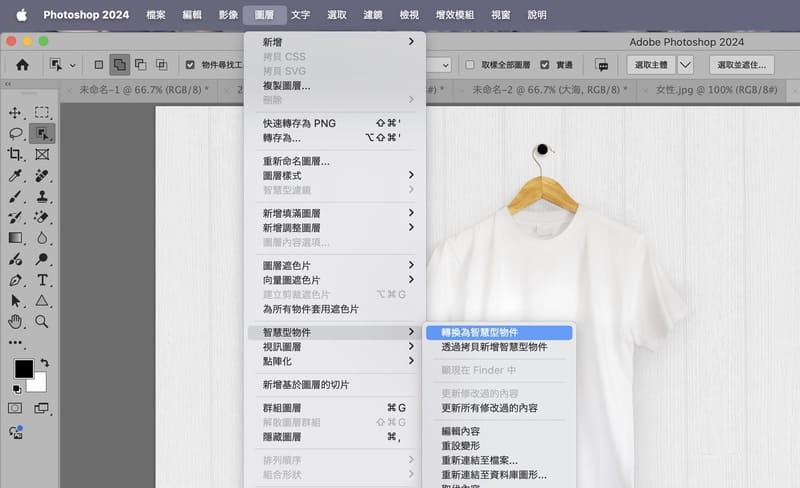This screenshot has height=488, width=800.
Task: Choose 重新命名圖層... menu entry
Action: click(337, 161)
